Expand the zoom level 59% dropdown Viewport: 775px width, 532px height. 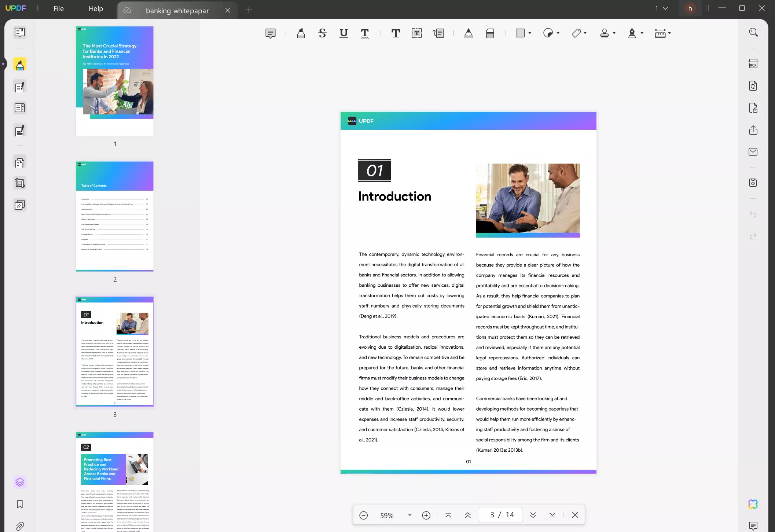[410, 515]
